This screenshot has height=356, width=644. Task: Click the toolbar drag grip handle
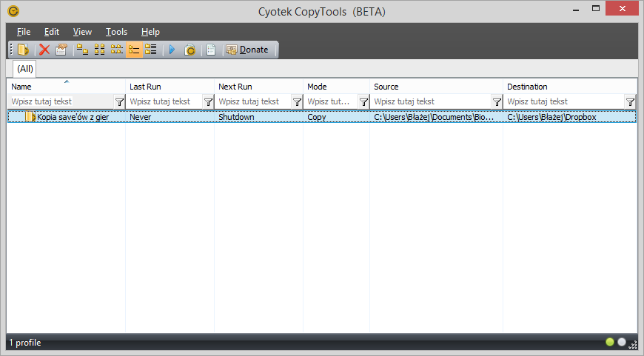12,50
